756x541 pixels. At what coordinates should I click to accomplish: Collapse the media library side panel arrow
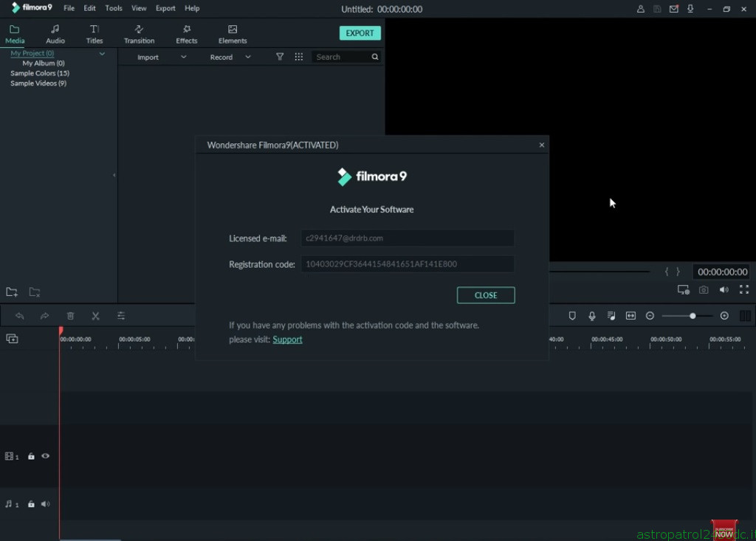tap(114, 175)
